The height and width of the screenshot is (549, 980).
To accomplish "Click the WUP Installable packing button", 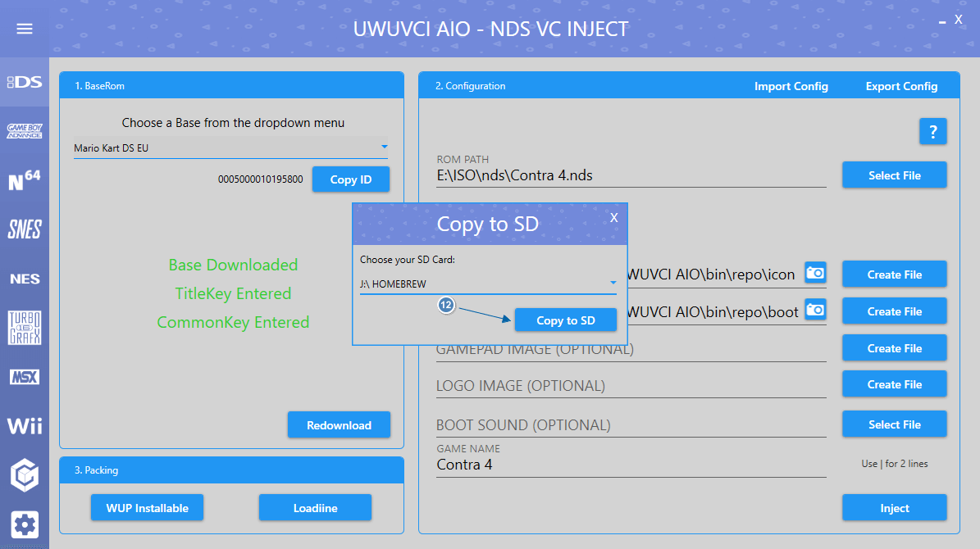I will point(148,508).
